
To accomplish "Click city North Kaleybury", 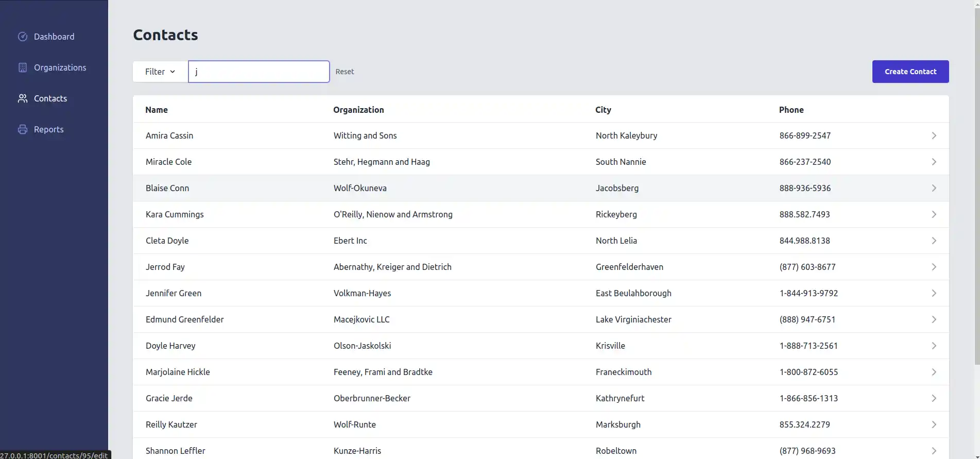I will point(626,135).
